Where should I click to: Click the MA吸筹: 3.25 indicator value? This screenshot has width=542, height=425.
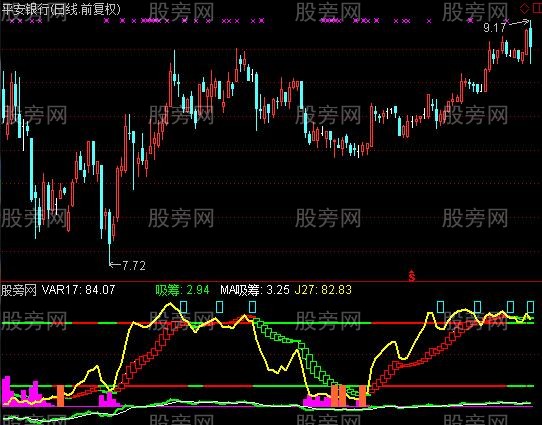[255, 290]
